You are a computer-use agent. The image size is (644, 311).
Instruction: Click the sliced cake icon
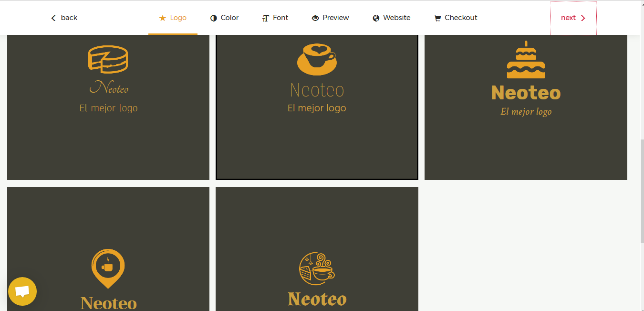coord(108,59)
